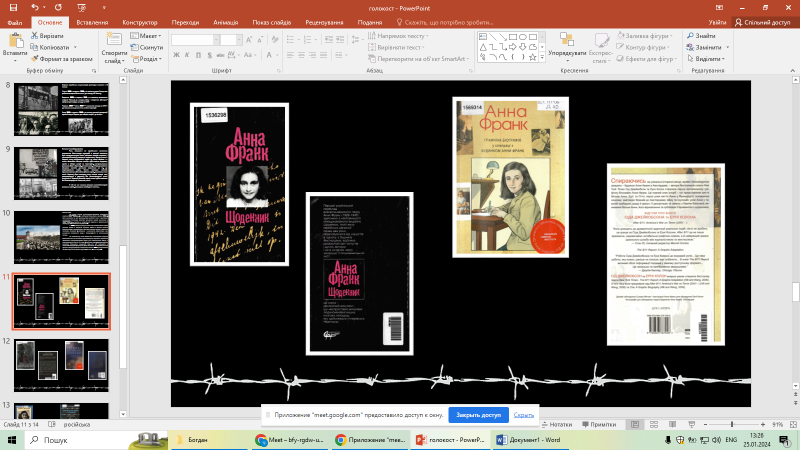Click the bullets list icon

point(290,39)
